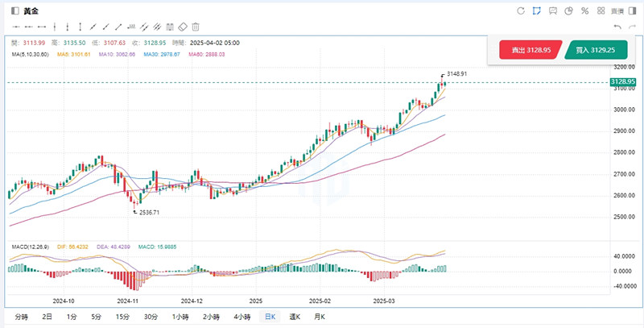This screenshot has height=328, width=644.
Task: Click the percent sign icon
Action: 584,10
